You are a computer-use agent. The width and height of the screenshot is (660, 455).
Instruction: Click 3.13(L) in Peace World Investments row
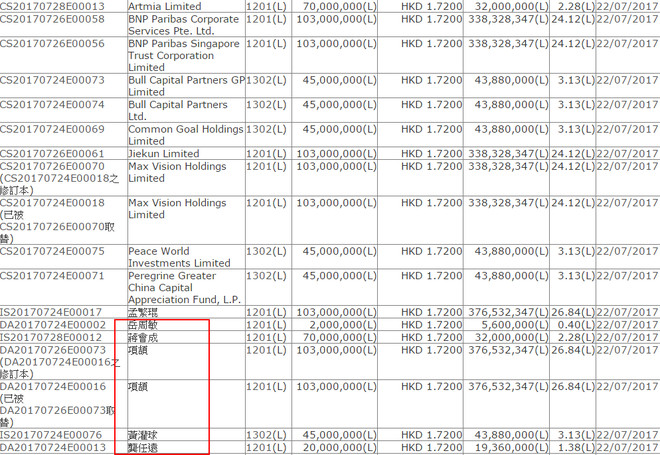pyautogui.click(x=576, y=251)
